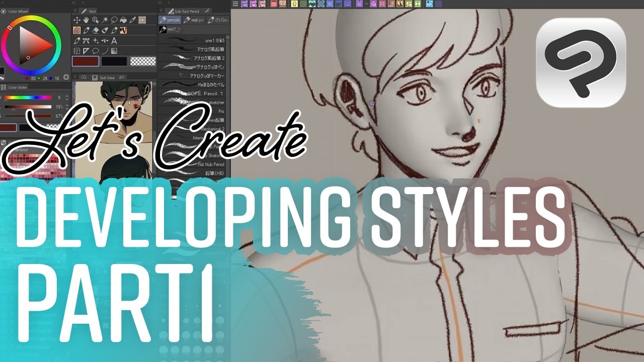Open the Sub Tool palette menu
Viewport: 644px width, 362px height.
tap(162, 11)
